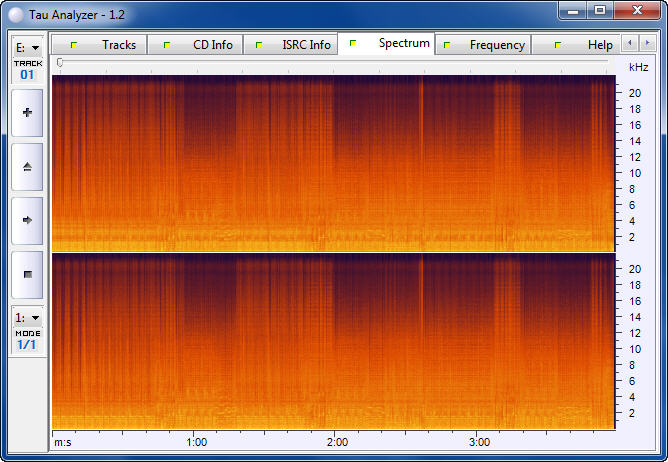
Task: Select the Spectrum tab
Action: tap(391, 44)
